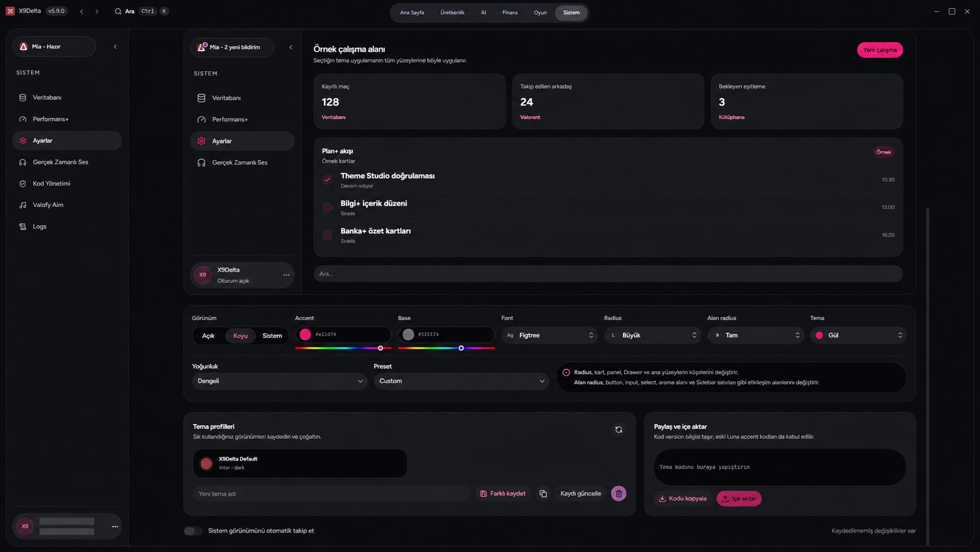The width and height of the screenshot is (980, 552).
Task: Click the Farklı kaydet button
Action: coord(503,494)
